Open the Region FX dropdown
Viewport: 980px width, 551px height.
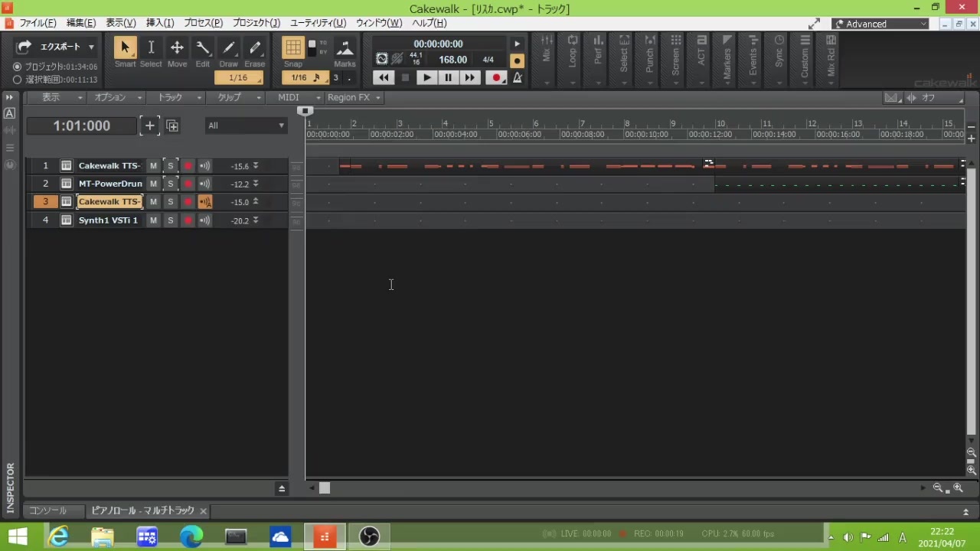[353, 97]
